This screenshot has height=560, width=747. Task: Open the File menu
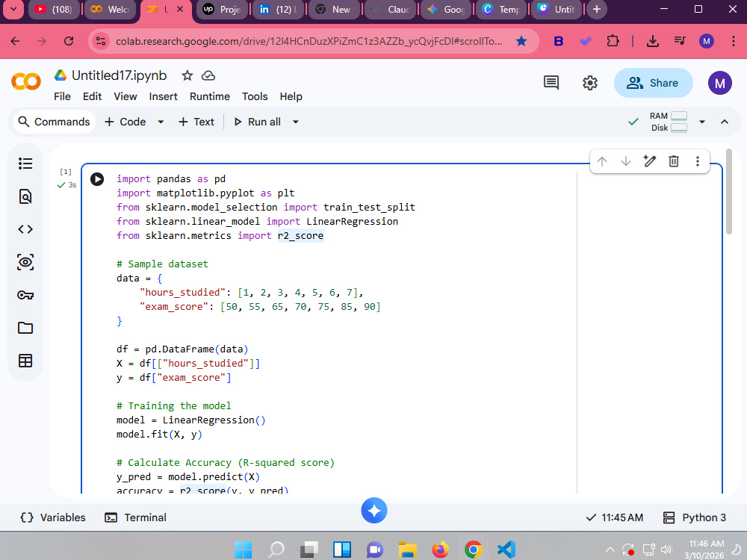62,96
